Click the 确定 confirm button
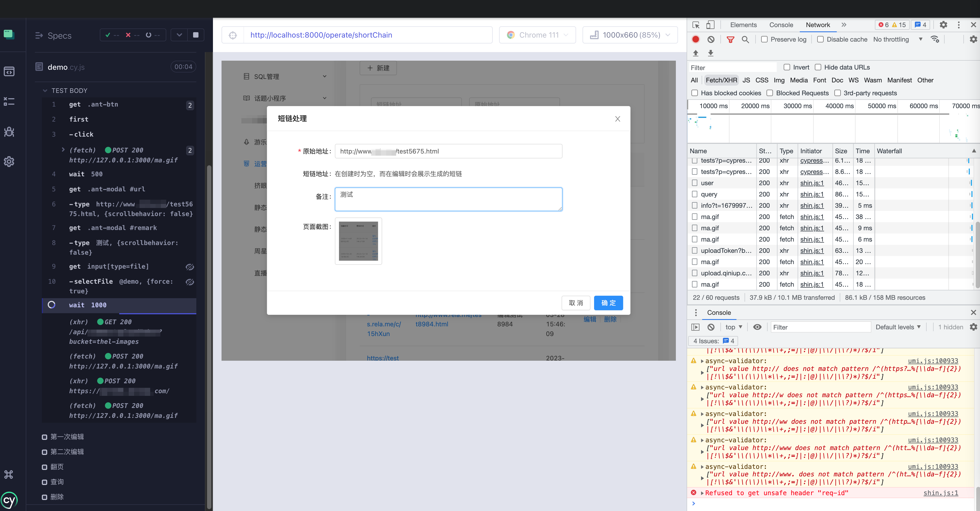 [608, 303]
